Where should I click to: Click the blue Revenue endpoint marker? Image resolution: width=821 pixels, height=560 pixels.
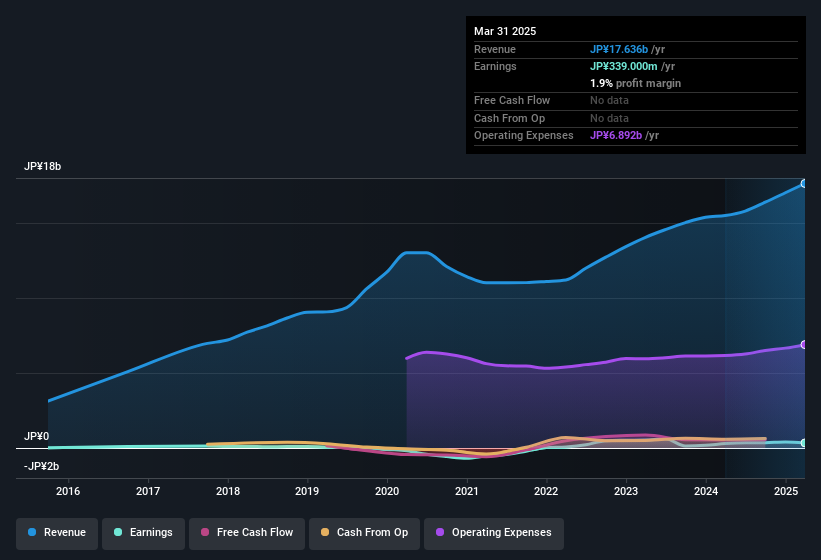point(804,184)
